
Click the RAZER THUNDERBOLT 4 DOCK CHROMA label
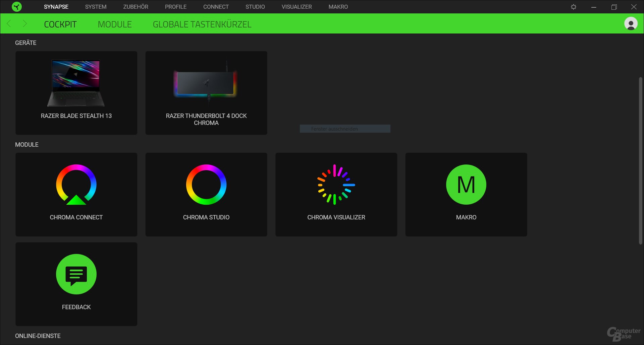[206, 119]
